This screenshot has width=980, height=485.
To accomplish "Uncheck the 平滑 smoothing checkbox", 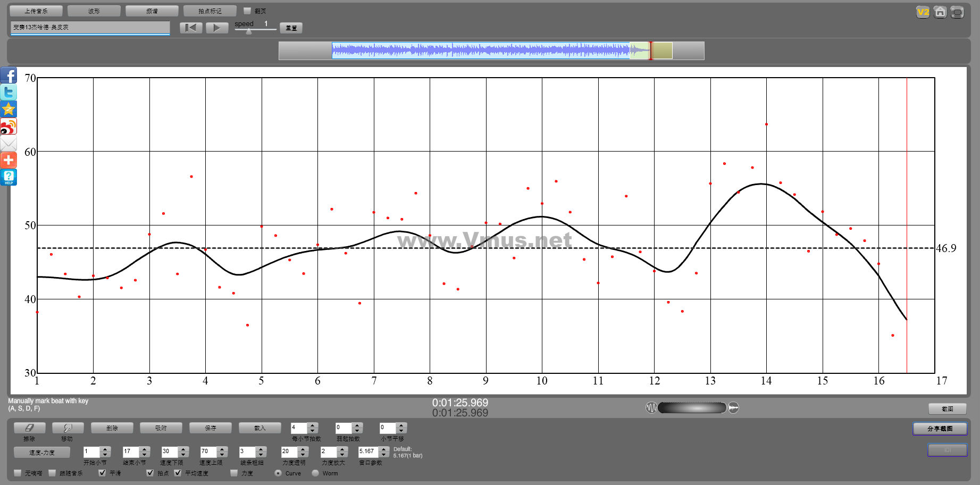I will (103, 473).
